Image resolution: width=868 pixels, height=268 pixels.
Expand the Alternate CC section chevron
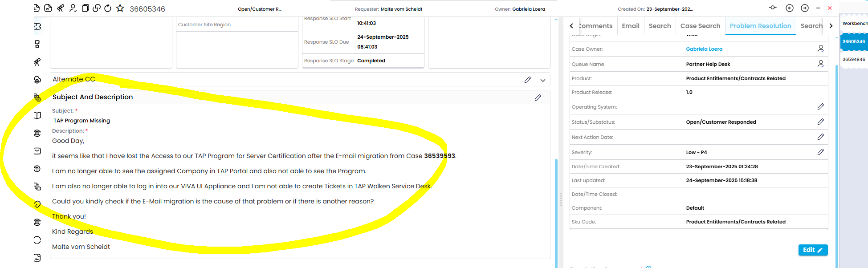[543, 80]
